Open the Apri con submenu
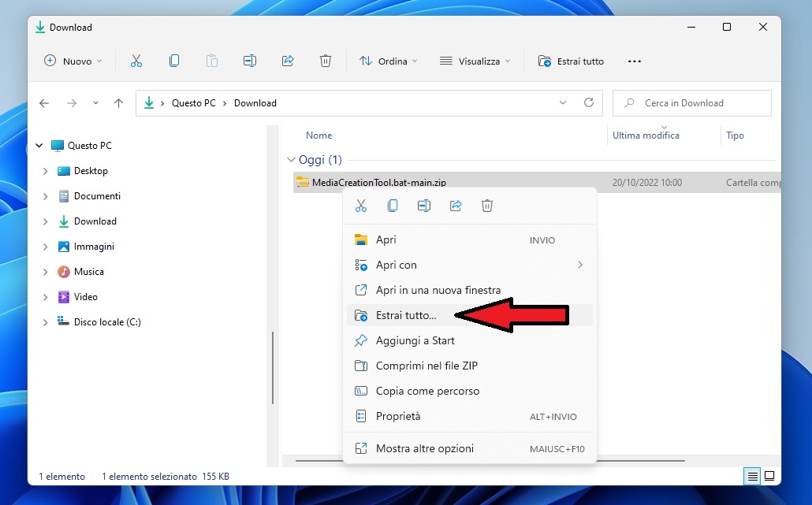812x505 pixels. [469, 265]
